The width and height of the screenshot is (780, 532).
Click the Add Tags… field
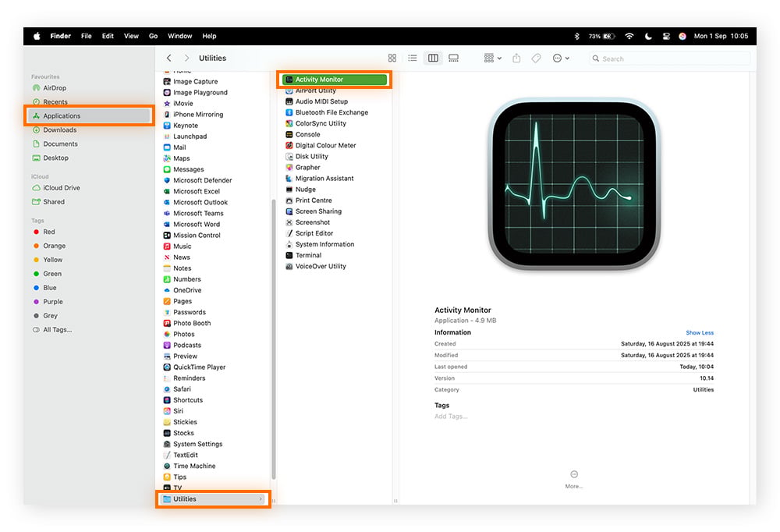451,417
